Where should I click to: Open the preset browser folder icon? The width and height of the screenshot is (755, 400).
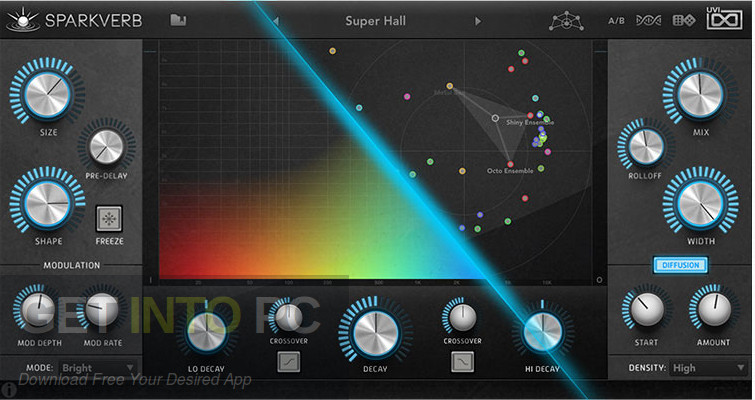click(178, 20)
